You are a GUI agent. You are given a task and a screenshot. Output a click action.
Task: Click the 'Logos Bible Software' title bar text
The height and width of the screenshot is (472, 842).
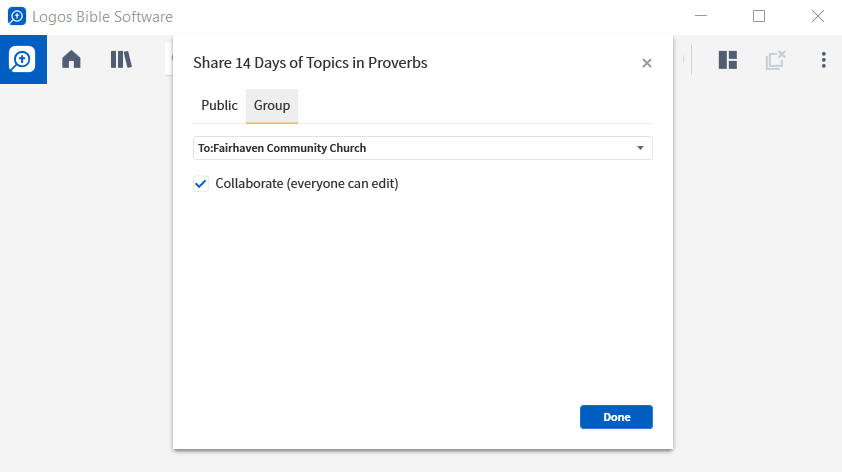(102, 17)
